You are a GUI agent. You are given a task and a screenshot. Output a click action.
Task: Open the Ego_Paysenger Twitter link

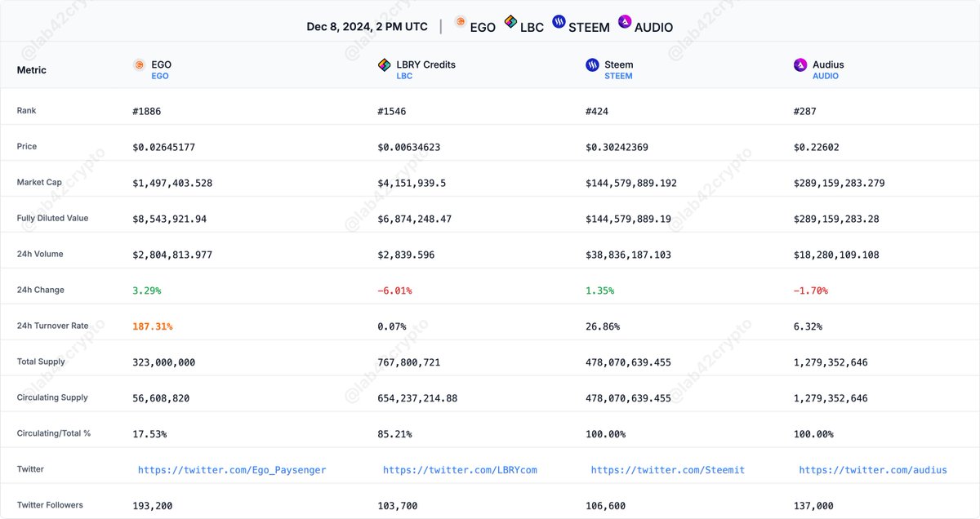click(x=232, y=470)
